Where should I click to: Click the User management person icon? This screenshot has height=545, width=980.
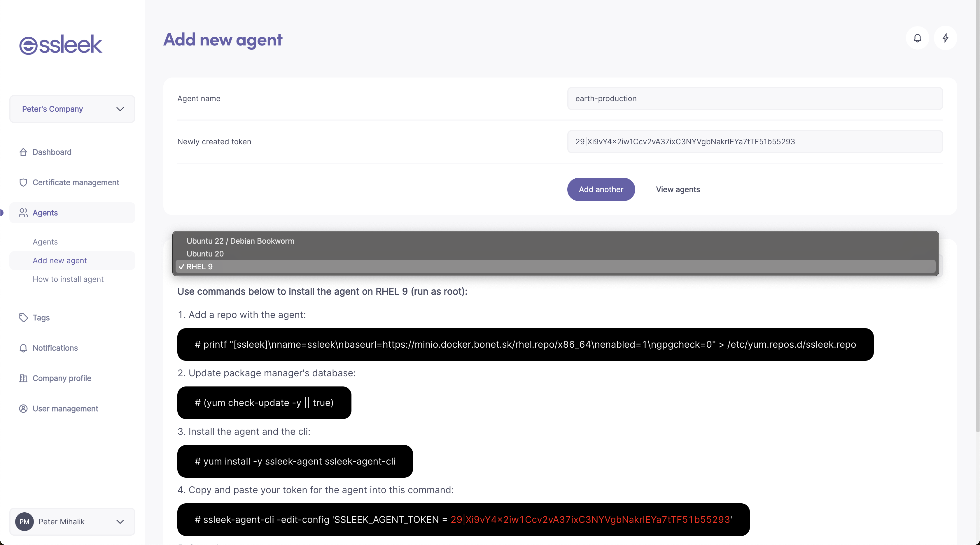pos(23,409)
